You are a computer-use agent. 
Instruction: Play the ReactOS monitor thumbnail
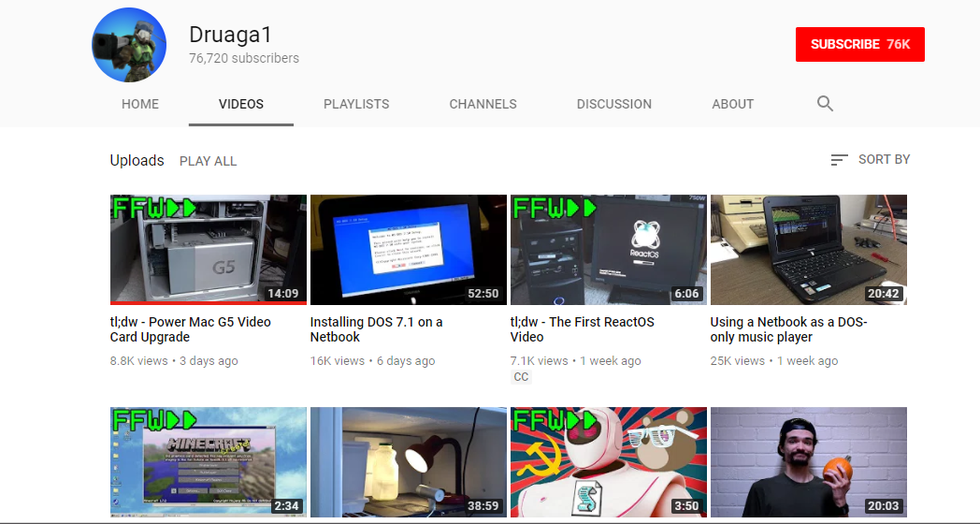pos(608,250)
